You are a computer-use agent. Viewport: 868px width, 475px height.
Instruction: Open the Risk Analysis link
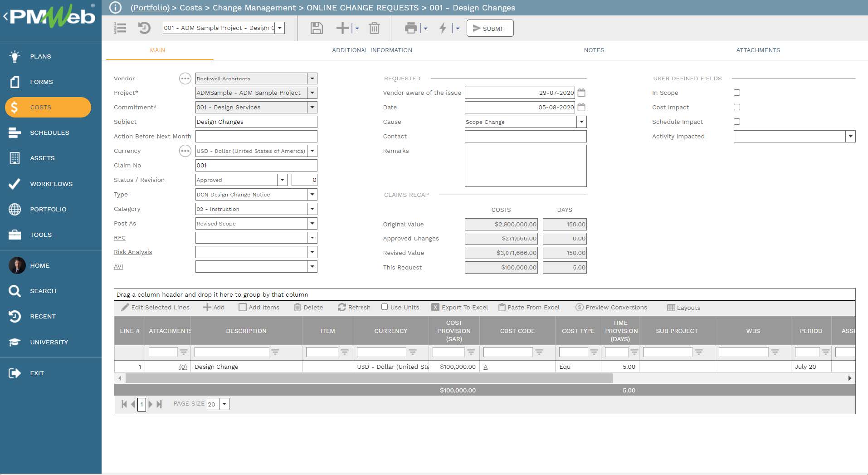(x=133, y=252)
